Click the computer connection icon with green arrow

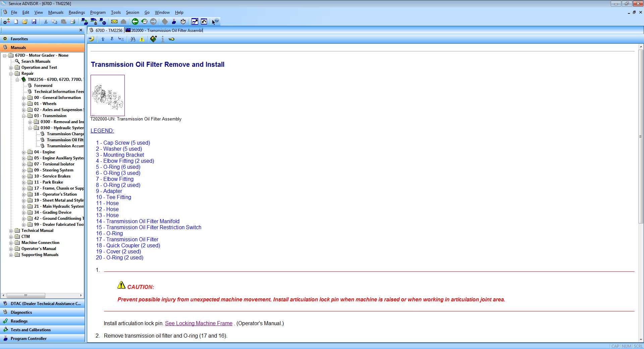tap(85, 21)
